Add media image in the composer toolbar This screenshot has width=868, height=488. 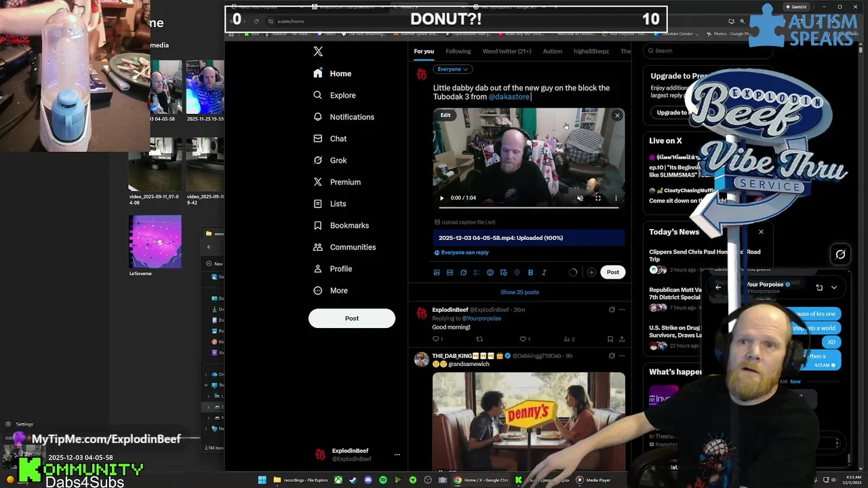(437, 272)
